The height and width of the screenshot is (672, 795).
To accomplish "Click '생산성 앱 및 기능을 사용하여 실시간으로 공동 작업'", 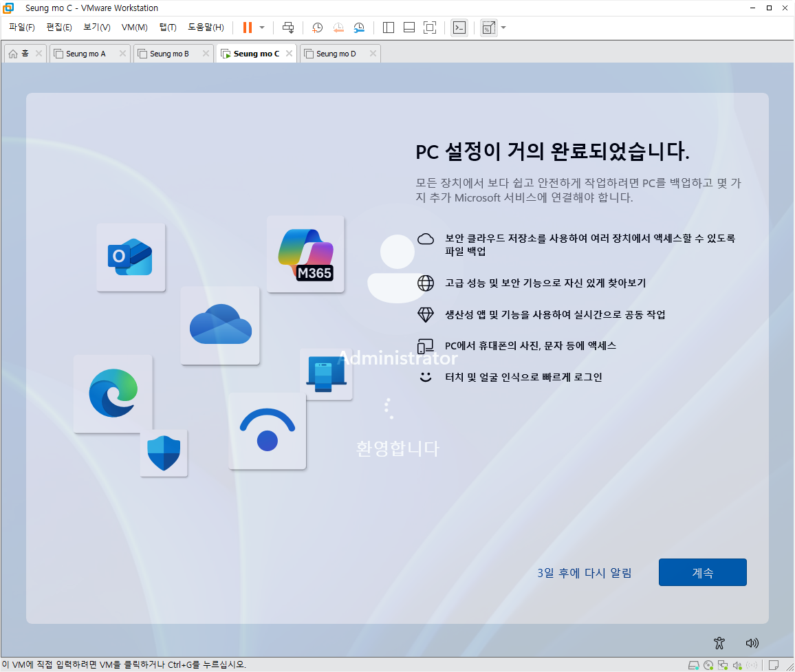I will coord(555,314).
